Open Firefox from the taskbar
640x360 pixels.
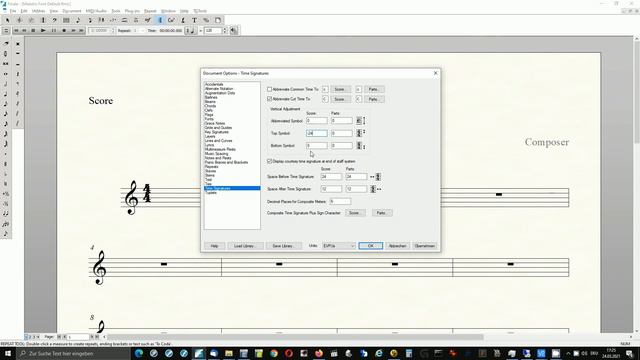pyautogui.click(x=319, y=353)
